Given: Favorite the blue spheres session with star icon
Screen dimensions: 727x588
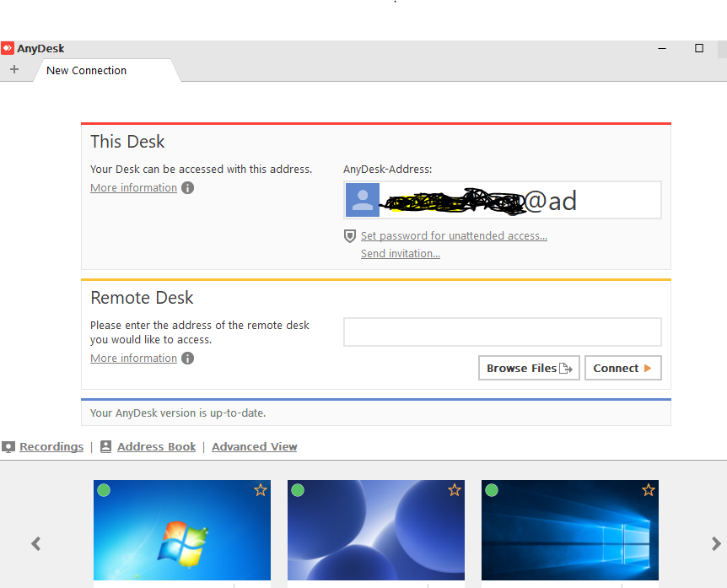Looking at the screenshot, I should [455, 490].
